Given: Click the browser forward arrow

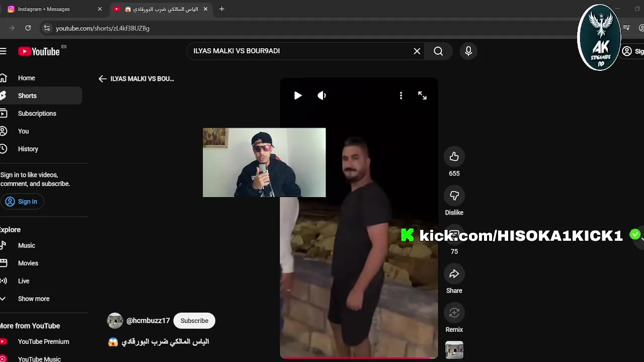Looking at the screenshot, I should [12, 28].
